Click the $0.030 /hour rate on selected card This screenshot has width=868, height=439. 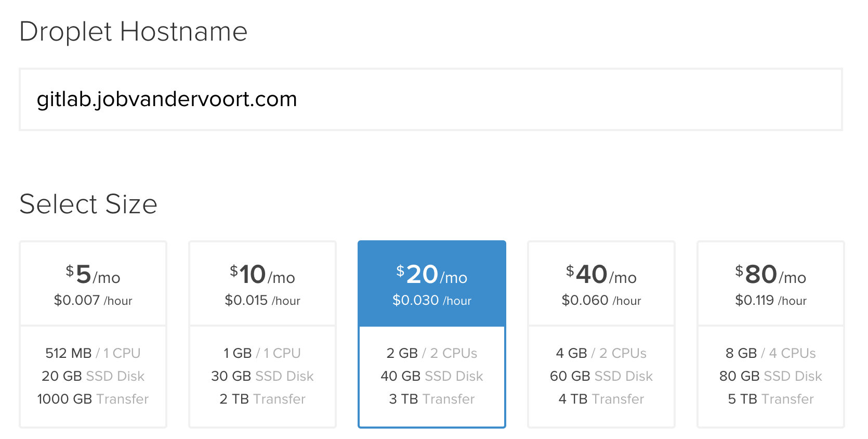431,300
